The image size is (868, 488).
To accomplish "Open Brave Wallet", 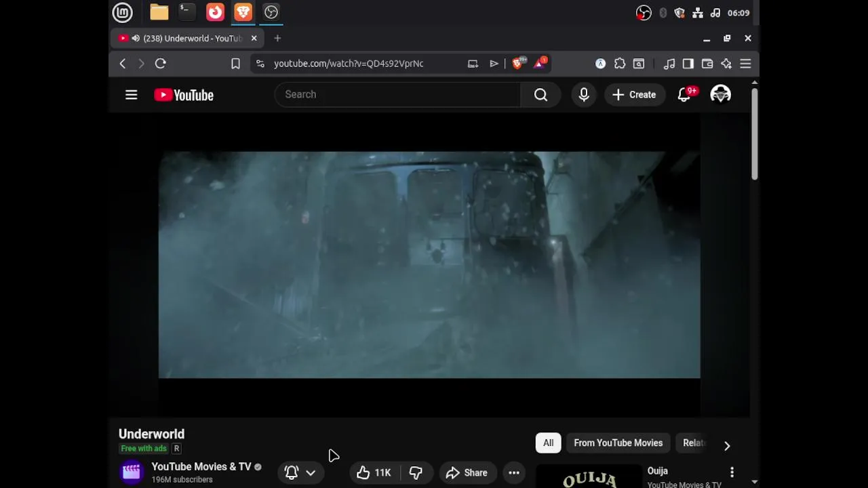I will coord(707,64).
